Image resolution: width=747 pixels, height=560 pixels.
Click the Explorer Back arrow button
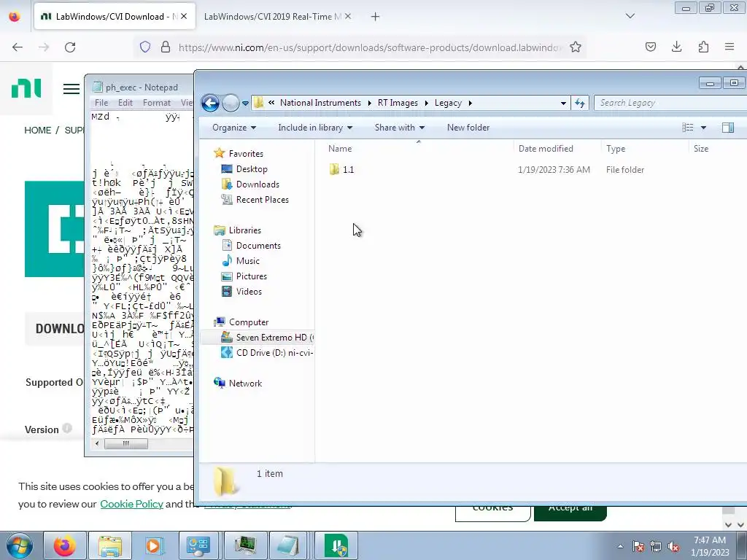[x=210, y=103]
